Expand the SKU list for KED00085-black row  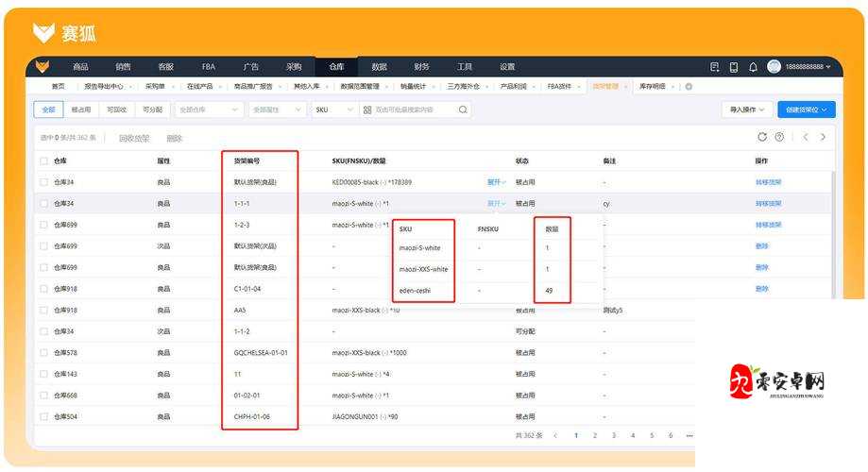click(x=497, y=182)
